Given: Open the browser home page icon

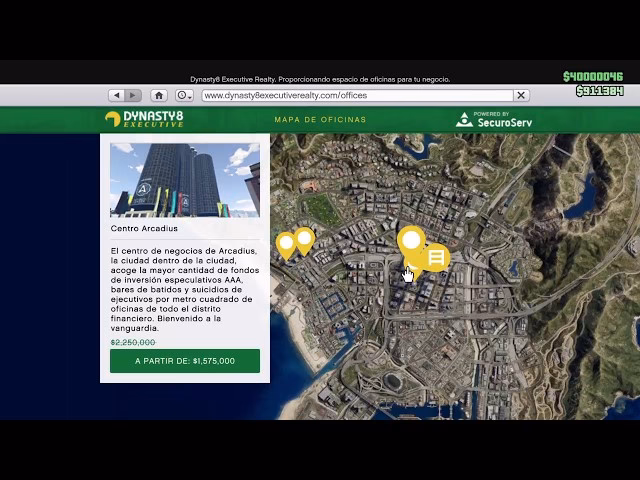Looking at the screenshot, I should (x=159, y=95).
